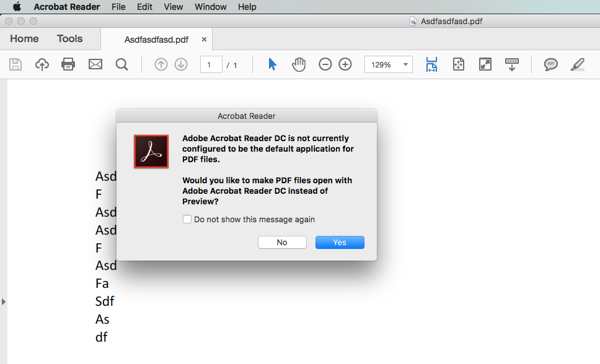Click the 'Fa' text line in the document

coord(102,284)
